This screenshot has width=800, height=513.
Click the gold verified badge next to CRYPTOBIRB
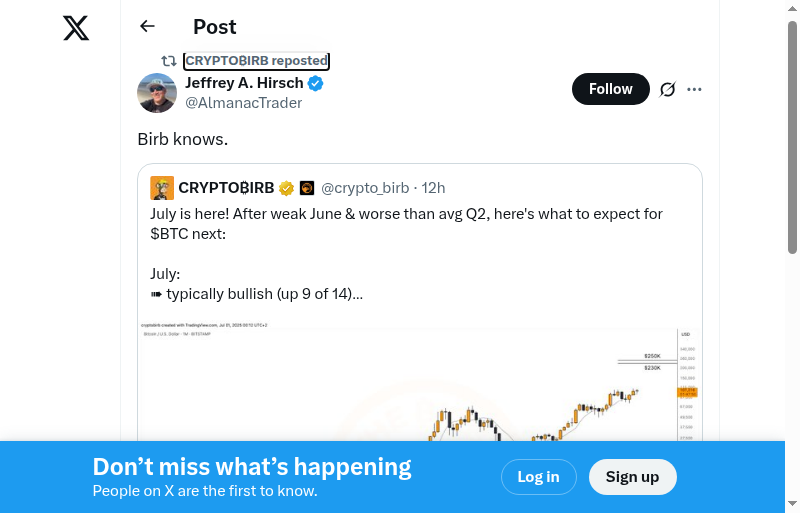point(286,188)
